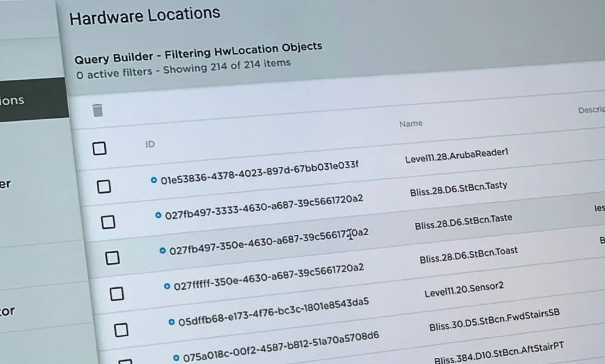Tick the select-all checkbox in header row

(x=100, y=149)
